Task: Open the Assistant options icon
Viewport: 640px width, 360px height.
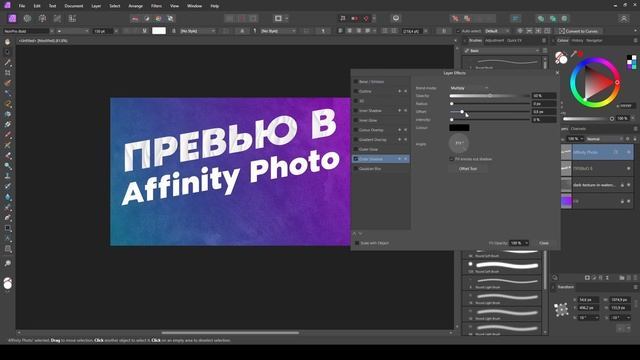Action: coord(396,18)
